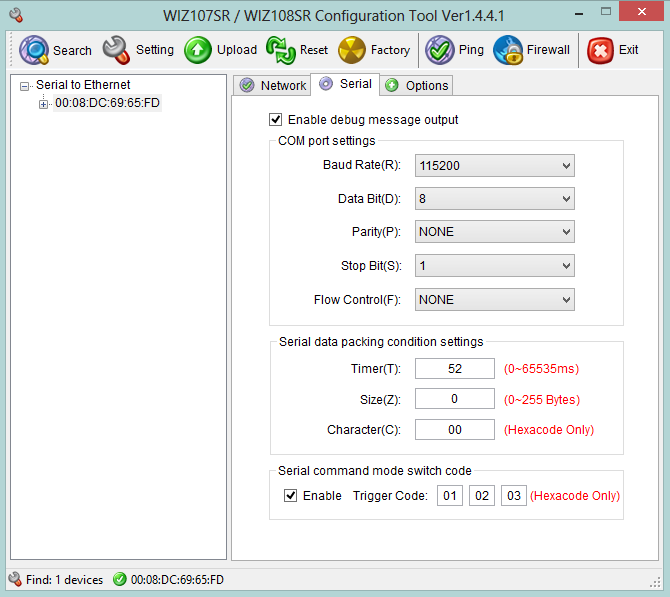Click the 'Find: 1 devices' status text
This screenshot has height=597, width=670.
tap(65, 579)
